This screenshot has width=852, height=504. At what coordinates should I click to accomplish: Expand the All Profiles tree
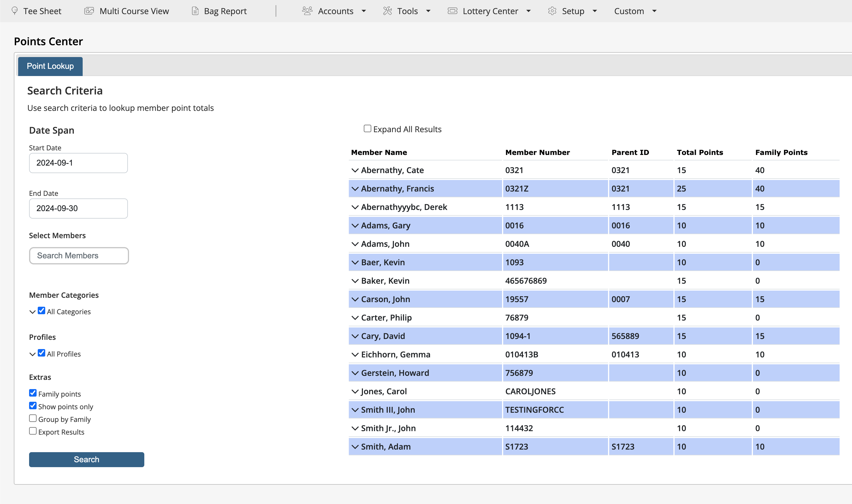[x=32, y=354]
